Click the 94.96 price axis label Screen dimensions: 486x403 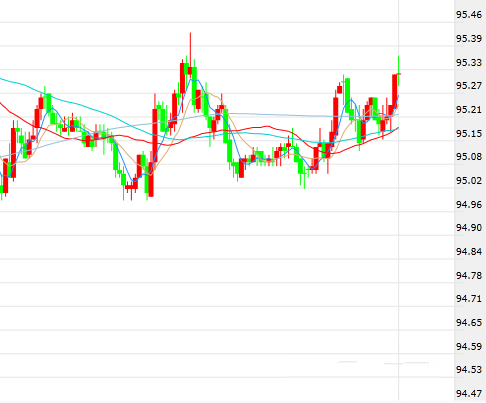click(469, 204)
